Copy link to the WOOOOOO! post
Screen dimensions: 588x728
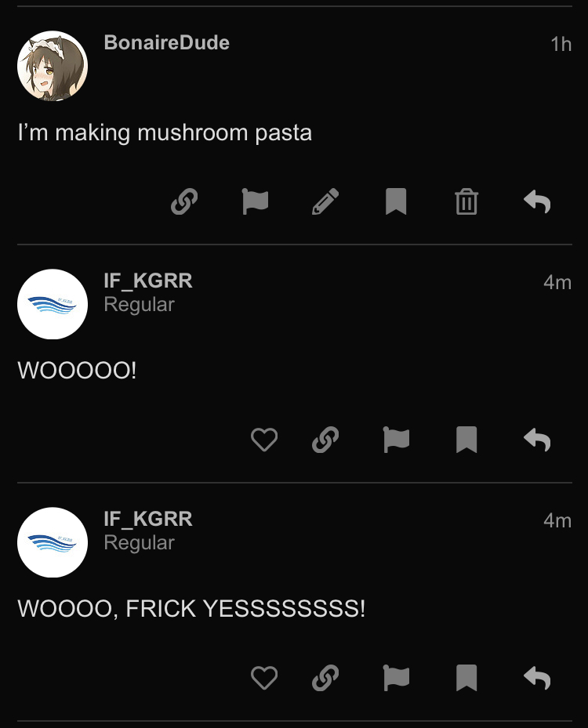point(325,439)
